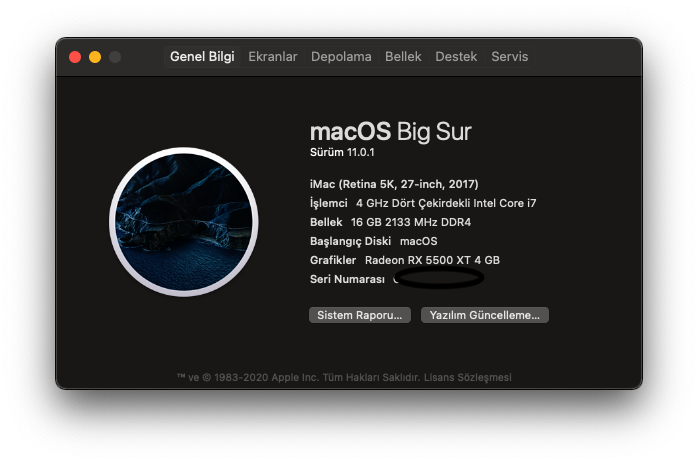Click the macOS Big Sur wallpaper icon
Viewport: 698px width, 463px height.
point(183,222)
